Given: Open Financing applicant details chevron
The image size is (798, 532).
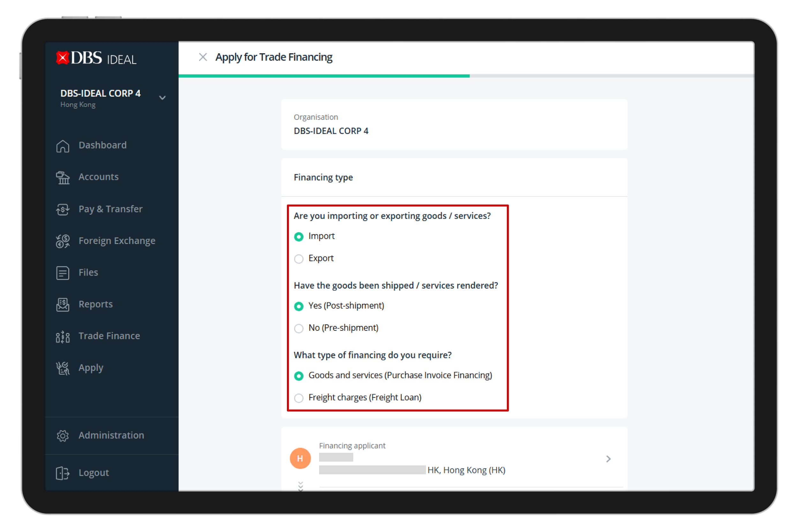Looking at the screenshot, I should (x=608, y=459).
